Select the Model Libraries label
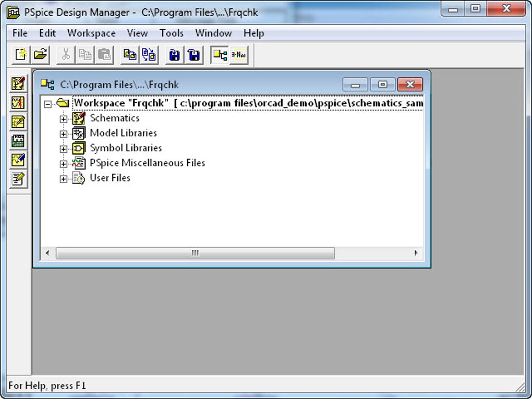Image resolution: width=532 pixels, height=399 pixels. click(123, 133)
